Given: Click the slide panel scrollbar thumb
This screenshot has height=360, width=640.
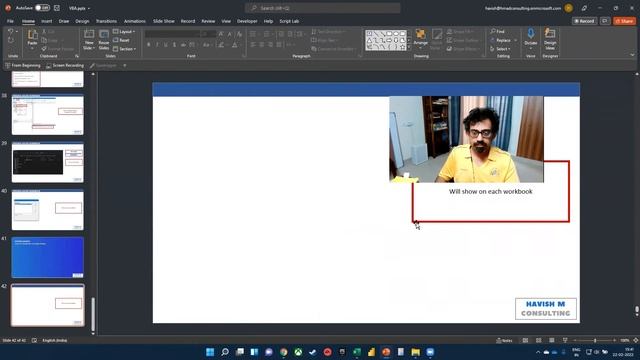Looking at the screenshot, I should [93, 314].
